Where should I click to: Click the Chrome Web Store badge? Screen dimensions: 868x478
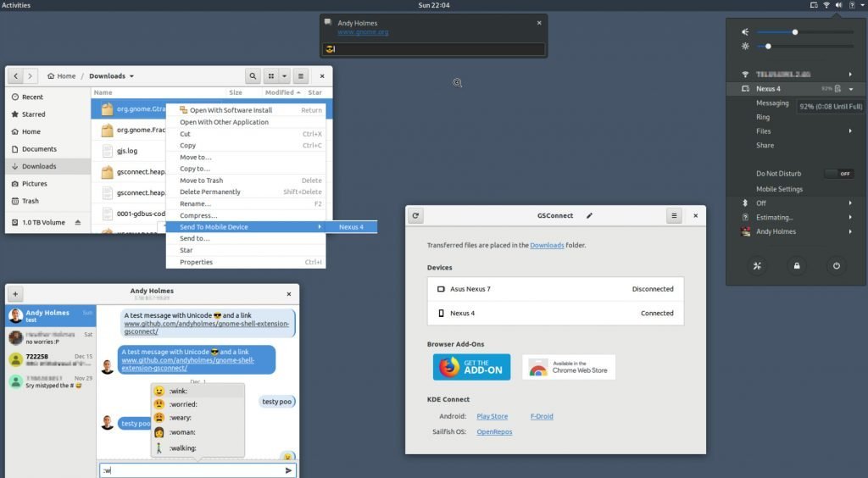569,367
